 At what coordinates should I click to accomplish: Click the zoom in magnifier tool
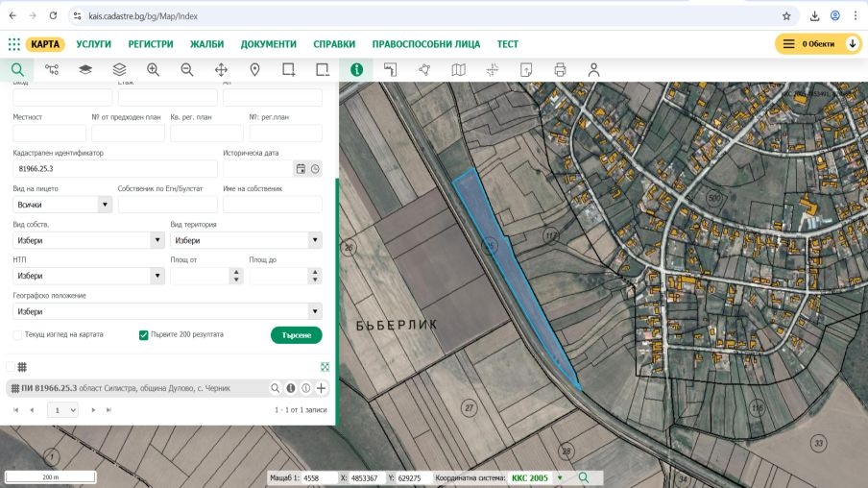154,69
